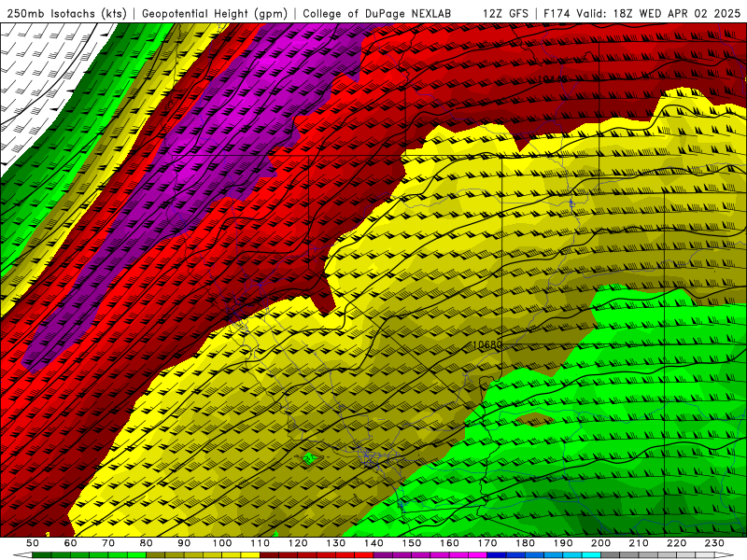Click the 140 value on the color scale
Viewport: 747px width, 560px height.
coord(373,543)
